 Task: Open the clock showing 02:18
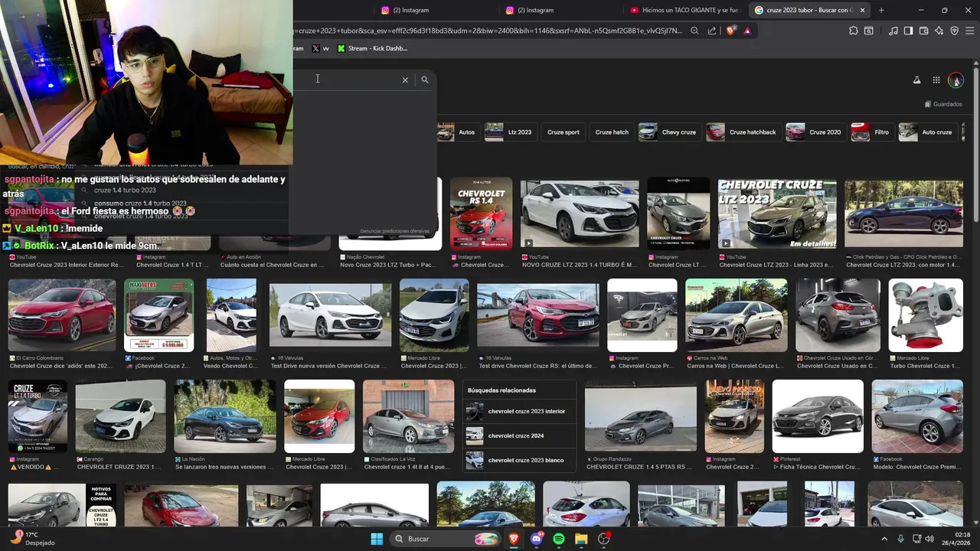pos(956,539)
